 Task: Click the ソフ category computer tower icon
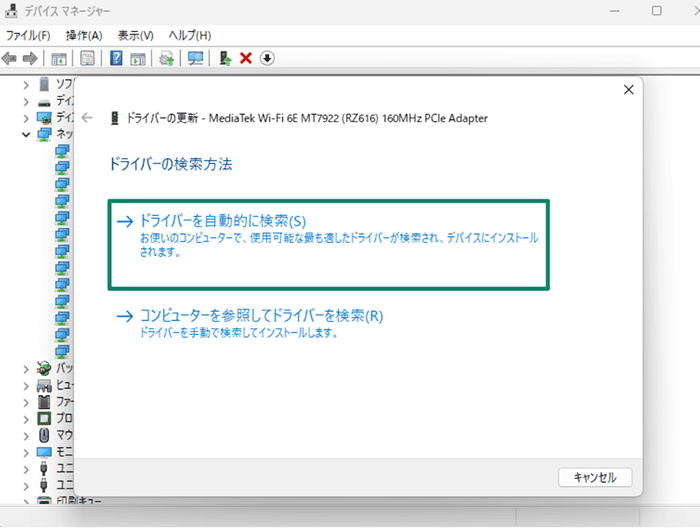(x=44, y=84)
